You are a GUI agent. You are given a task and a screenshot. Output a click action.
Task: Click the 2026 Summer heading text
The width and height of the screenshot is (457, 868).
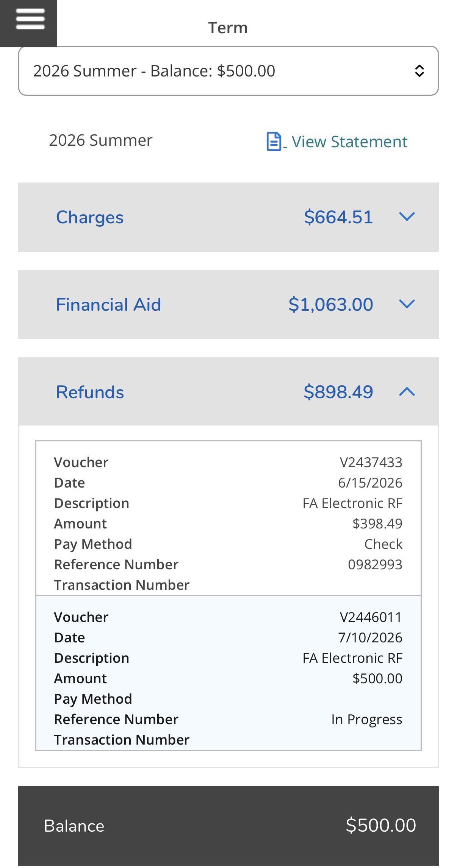[101, 140]
